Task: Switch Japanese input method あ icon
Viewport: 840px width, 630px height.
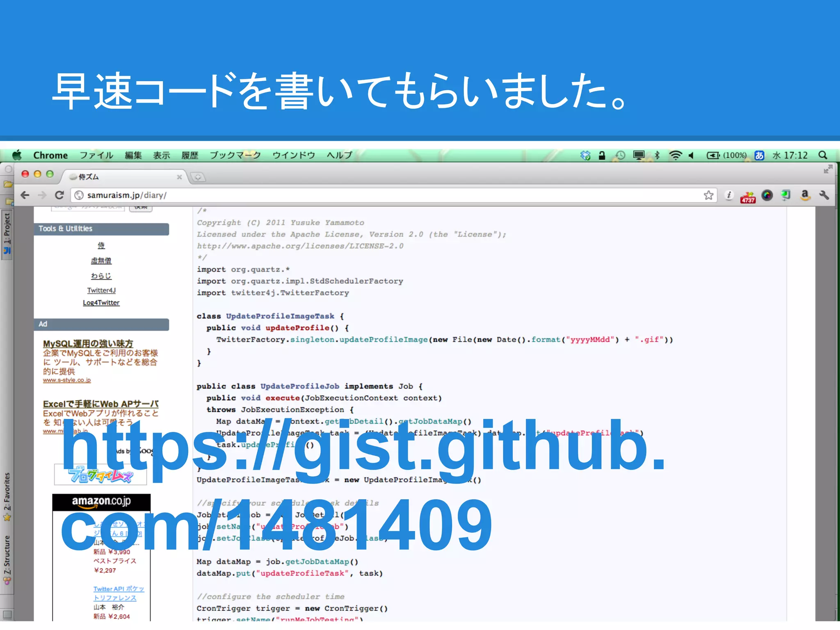Action: [x=759, y=155]
